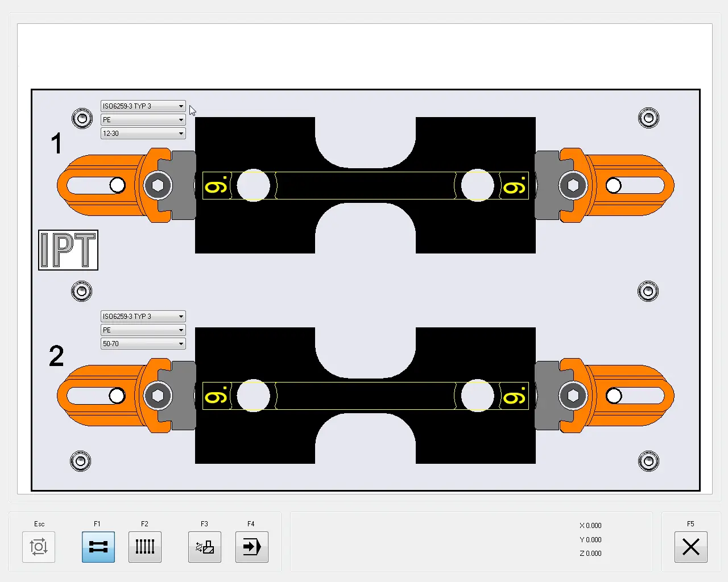
Task: Open ISO6259-3 TYP 3 dropdown for specimen 1
Action: click(143, 106)
